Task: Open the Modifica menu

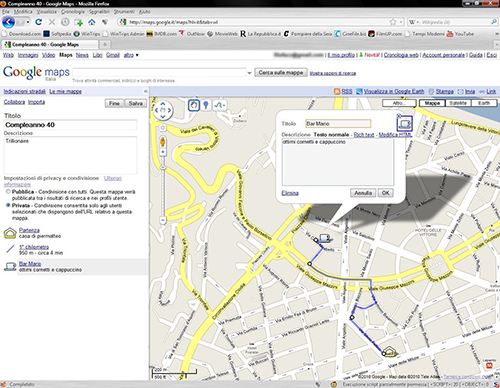Action: (x=23, y=12)
